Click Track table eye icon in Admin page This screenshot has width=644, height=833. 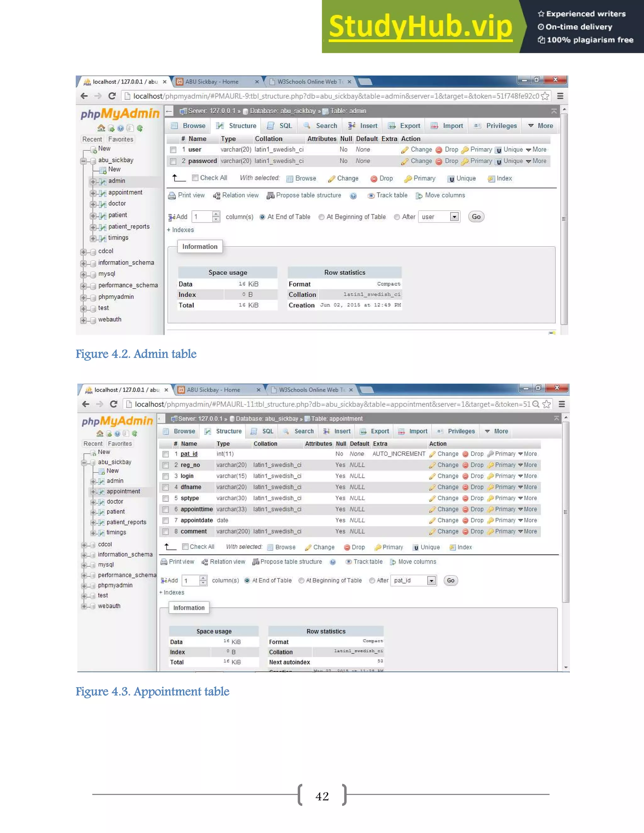371,196
